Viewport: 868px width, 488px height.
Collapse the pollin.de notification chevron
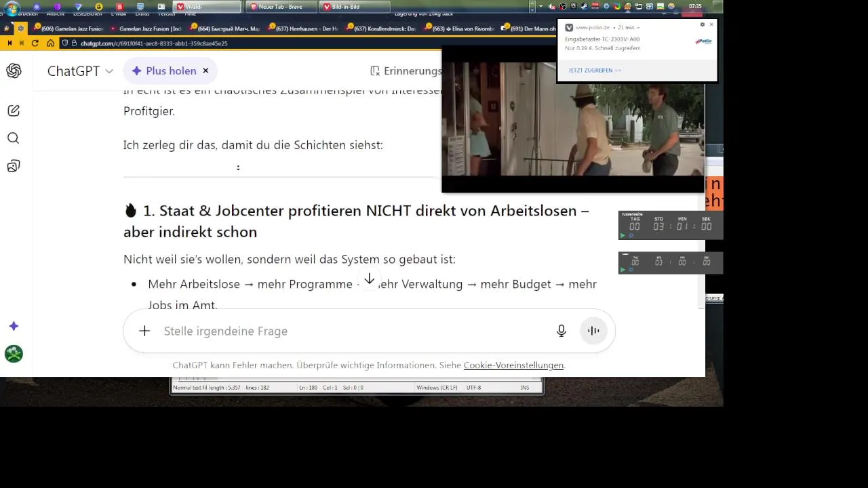coord(638,28)
